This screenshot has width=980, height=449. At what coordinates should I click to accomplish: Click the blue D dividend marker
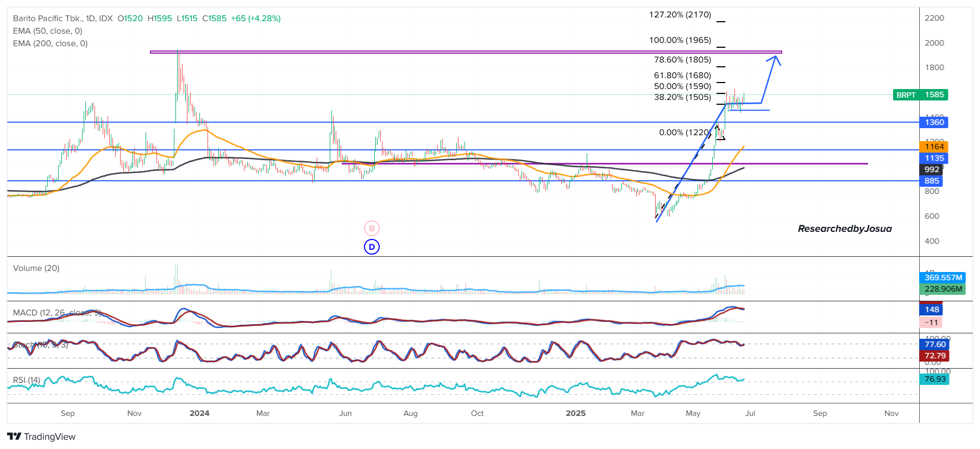(x=372, y=247)
